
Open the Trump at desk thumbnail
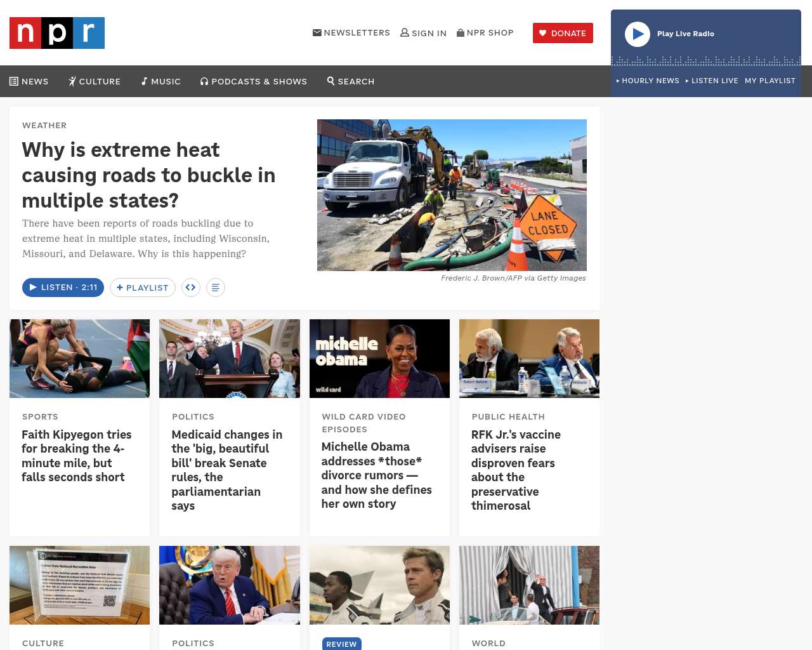point(230,585)
